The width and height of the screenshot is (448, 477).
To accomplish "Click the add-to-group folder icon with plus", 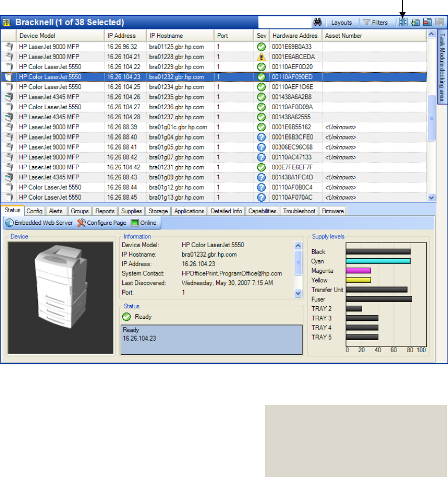I will coord(415,22).
